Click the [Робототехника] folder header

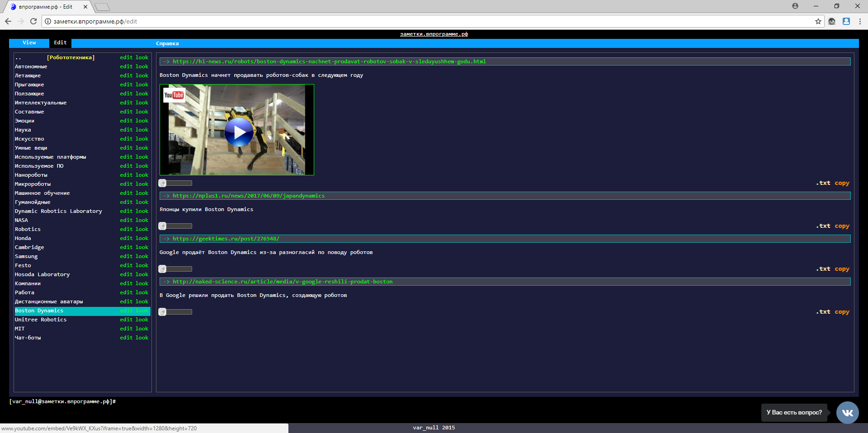click(71, 57)
